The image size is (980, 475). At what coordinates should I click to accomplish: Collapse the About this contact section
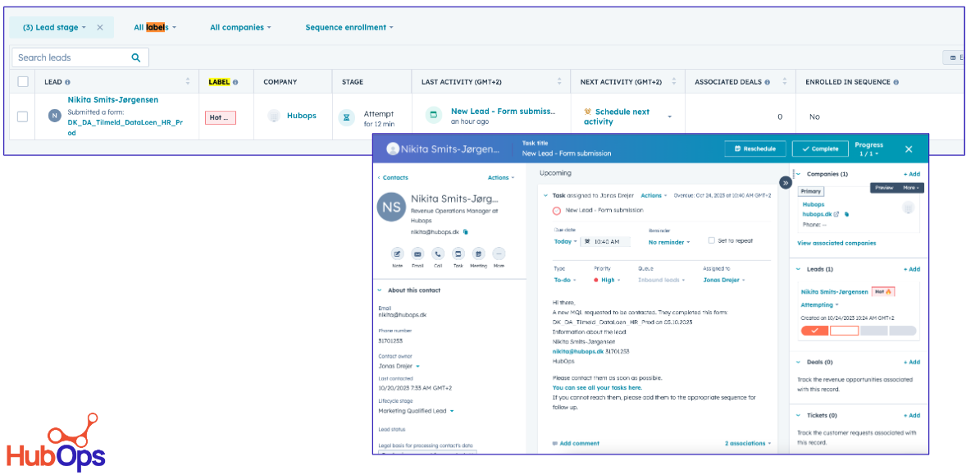[379, 290]
